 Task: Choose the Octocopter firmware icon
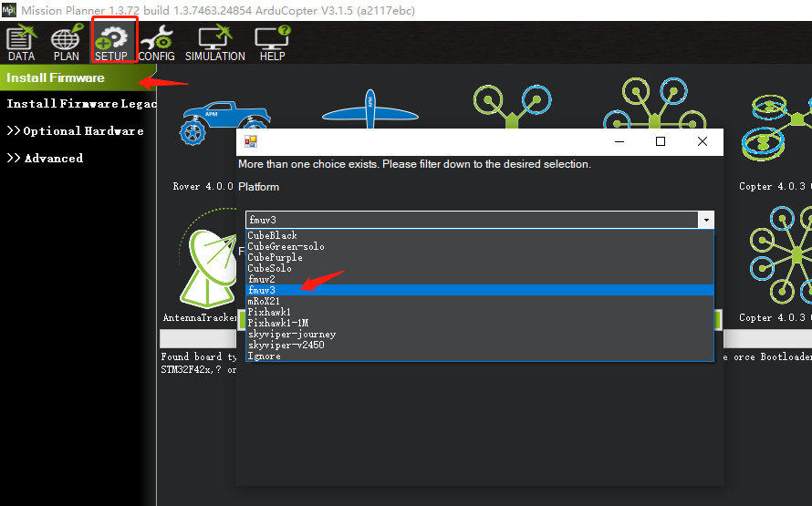tap(781, 255)
